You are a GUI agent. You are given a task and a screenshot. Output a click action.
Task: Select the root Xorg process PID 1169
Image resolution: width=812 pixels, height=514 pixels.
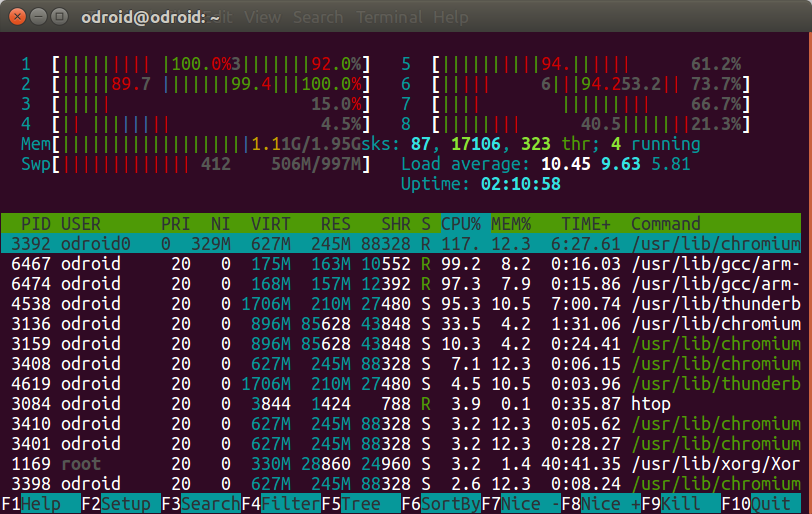[x=401, y=464]
